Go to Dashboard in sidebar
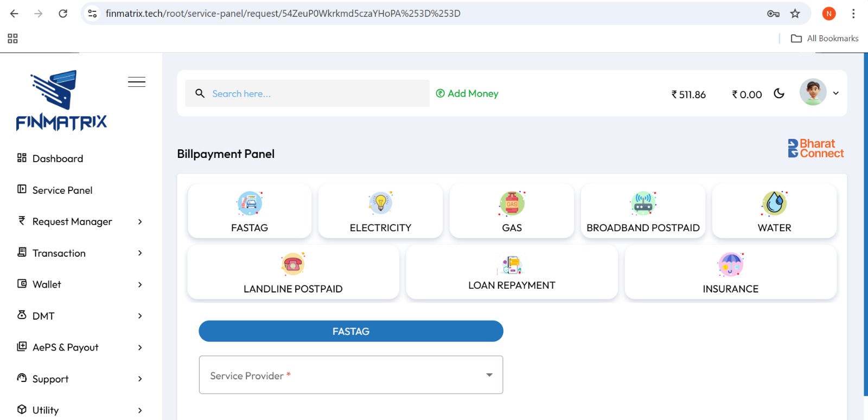Screen dimensions: 868x420 pos(58,158)
